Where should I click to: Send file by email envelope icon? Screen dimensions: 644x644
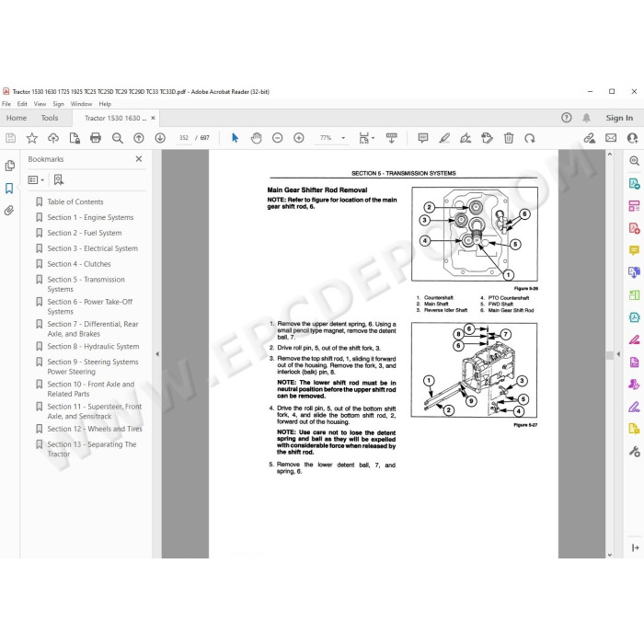pos(611,138)
